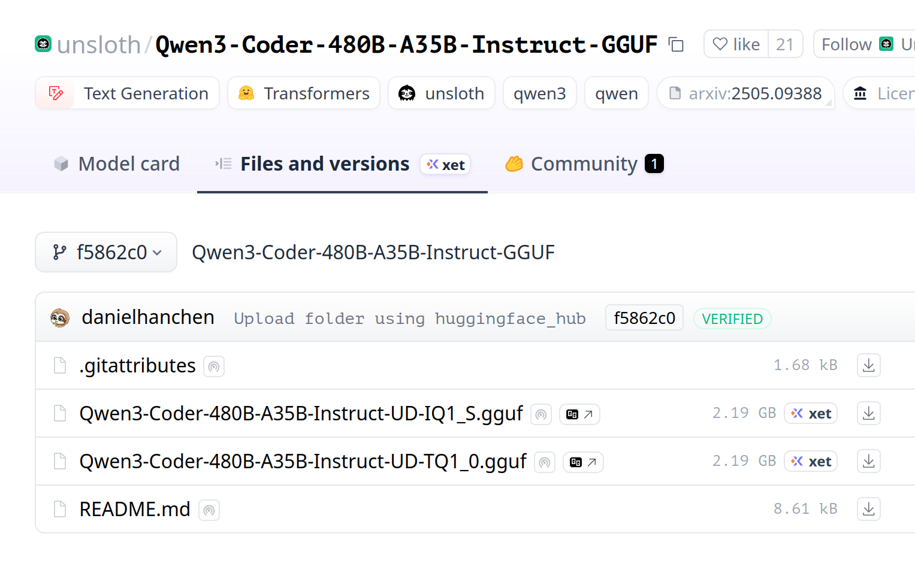Click the scan icon for UD-TQ1_0.gguf
This screenshot has width=915, height=588.
pyautogui.click(x=545, y=462)
